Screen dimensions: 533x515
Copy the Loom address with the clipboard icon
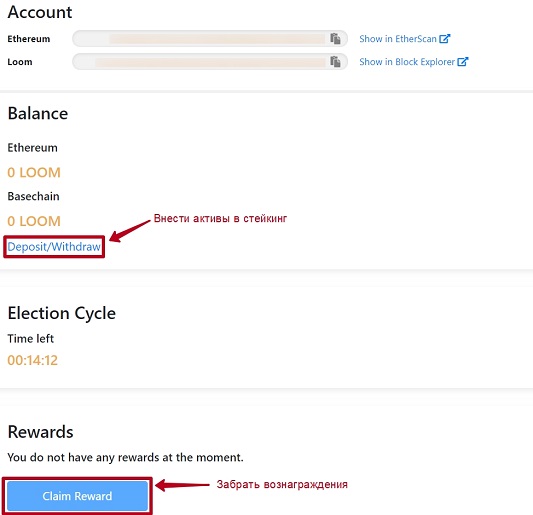pos(335,62)
